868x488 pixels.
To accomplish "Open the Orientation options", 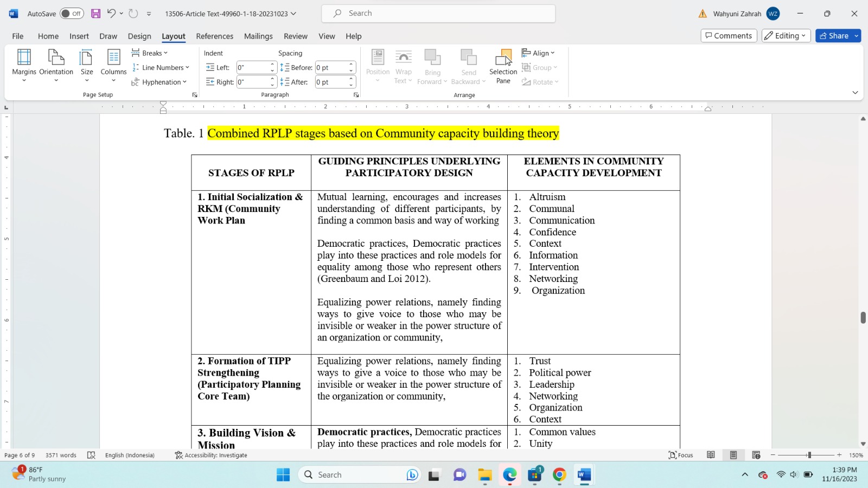I will [x=56, y=66].
